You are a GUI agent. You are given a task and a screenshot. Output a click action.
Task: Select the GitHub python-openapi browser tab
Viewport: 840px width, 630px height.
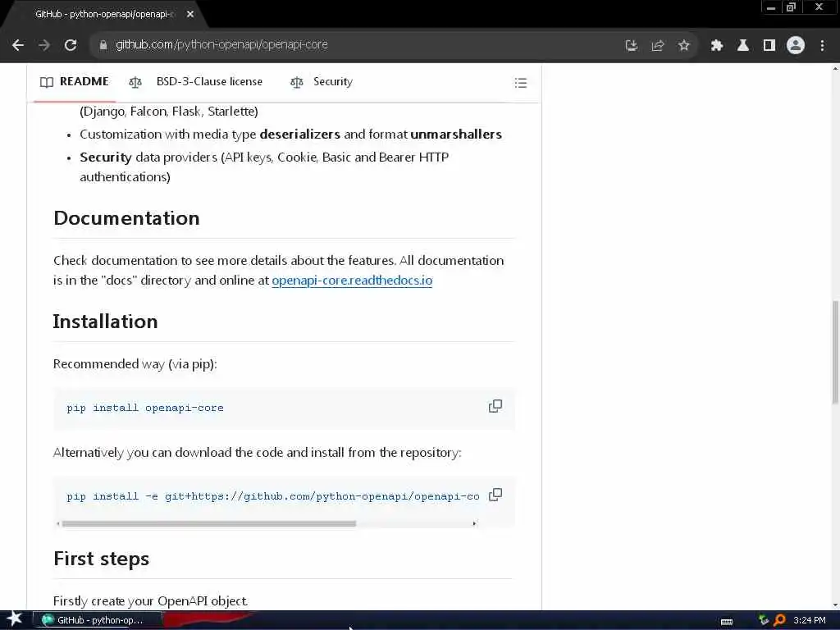[104, 15]
